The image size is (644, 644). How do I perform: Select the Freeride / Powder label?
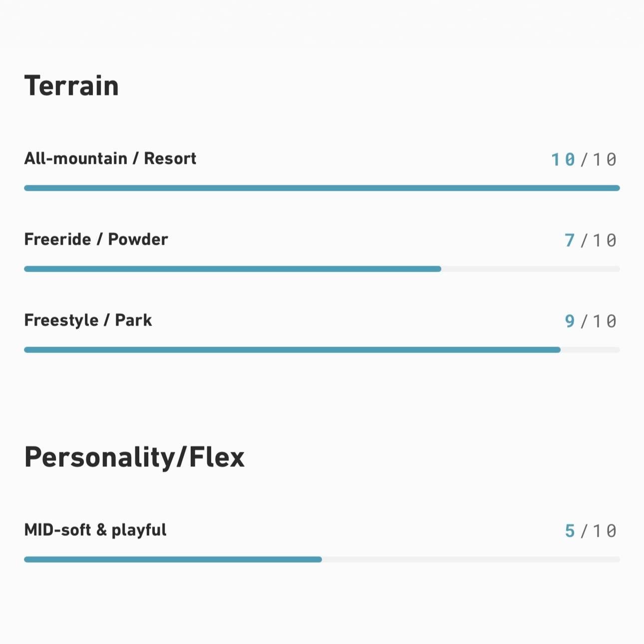click(96, 239)
